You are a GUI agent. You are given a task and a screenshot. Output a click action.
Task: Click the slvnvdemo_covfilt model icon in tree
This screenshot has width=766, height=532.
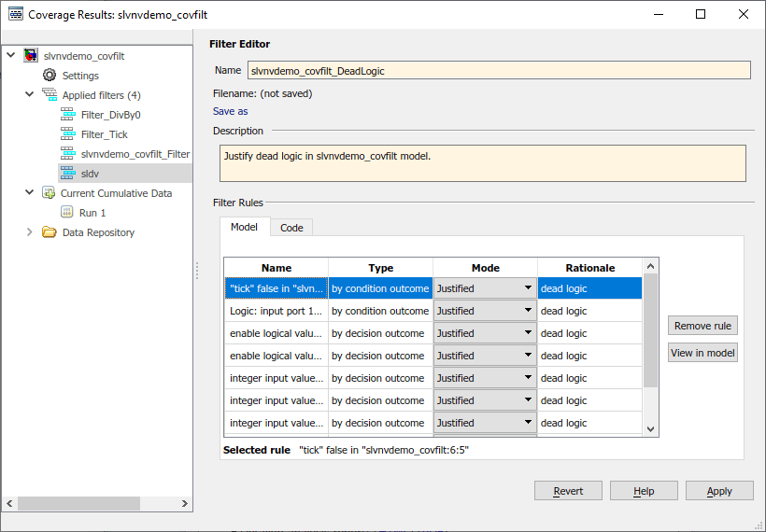pyautogui.click(x=31, y=56)
